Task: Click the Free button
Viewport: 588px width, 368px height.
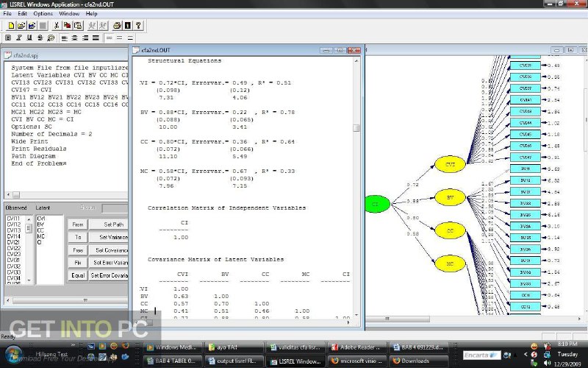Action: (78, 250)
